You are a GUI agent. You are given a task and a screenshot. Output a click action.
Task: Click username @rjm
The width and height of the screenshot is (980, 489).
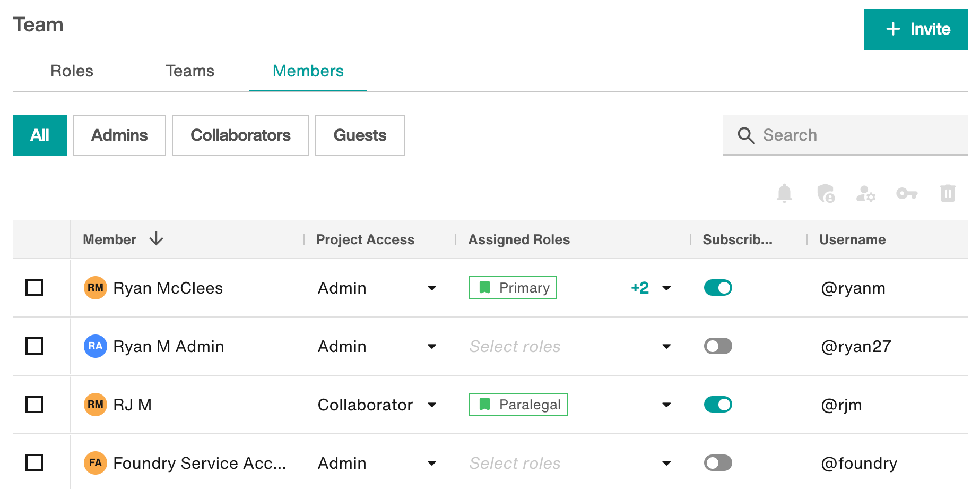pos(841,405)
